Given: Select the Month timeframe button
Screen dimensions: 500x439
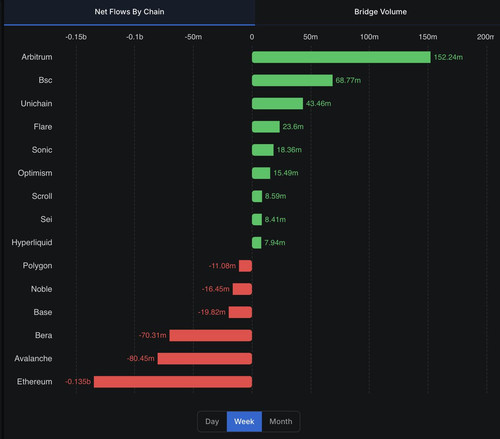Looking at the screenshot, I should pyautogui.click(x=281, y=421).
